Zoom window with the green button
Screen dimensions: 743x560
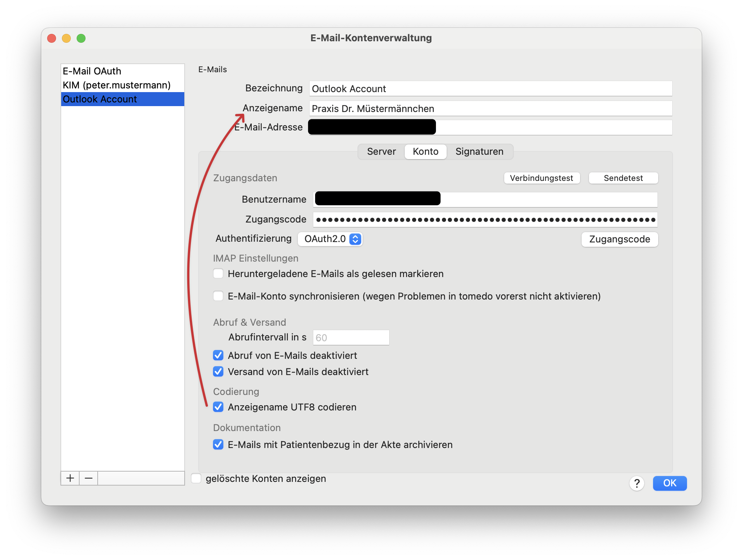click(x=81, y=38)
